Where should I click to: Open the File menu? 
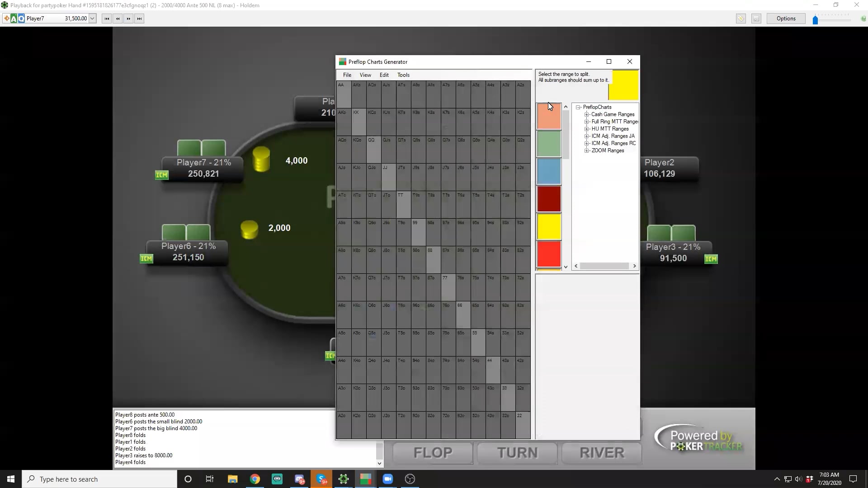pos(347,75)
